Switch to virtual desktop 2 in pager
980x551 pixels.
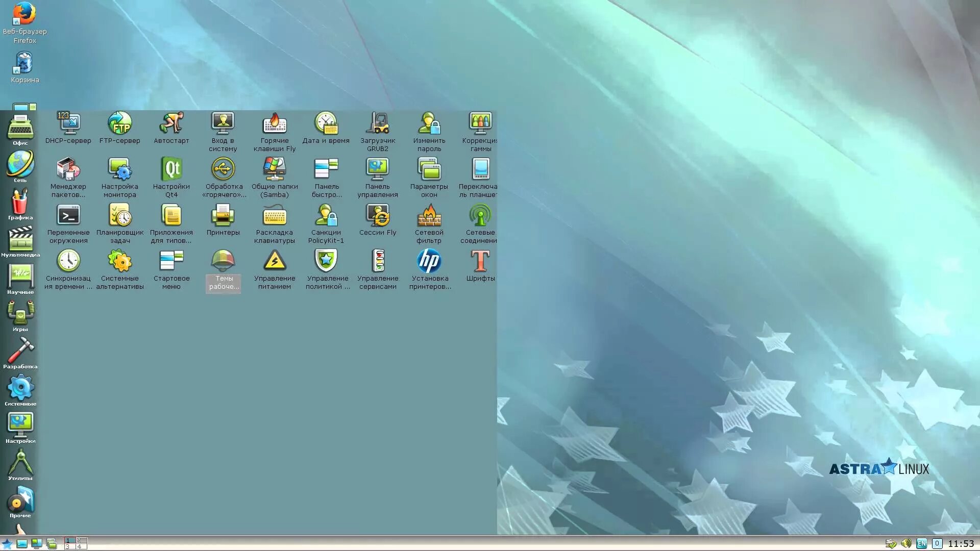pos(81,540)
